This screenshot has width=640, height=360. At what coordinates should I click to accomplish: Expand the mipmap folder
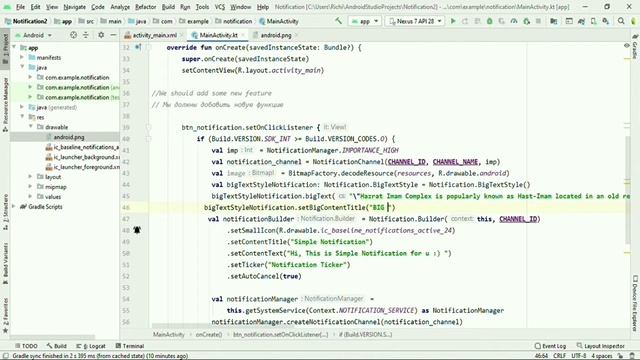(x=30, y=187)
